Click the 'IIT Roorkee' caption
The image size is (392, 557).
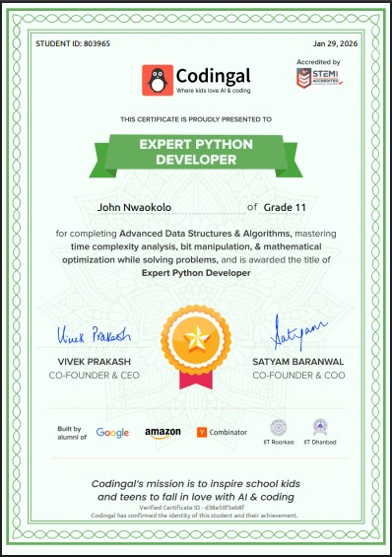pyautogui.click(x=279, y=442)
